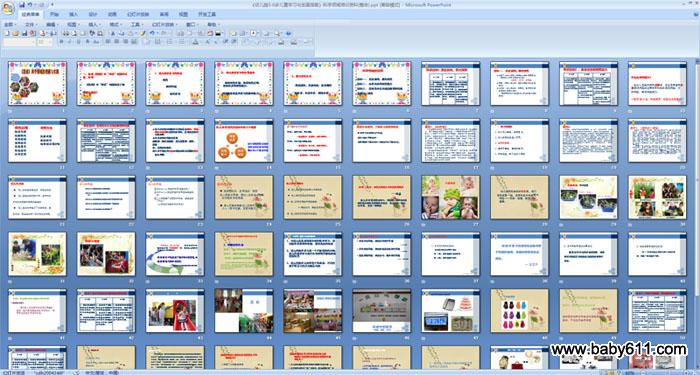Open the round Office button menu
Screen dimensions: 700x375
(x=8, y=8)
